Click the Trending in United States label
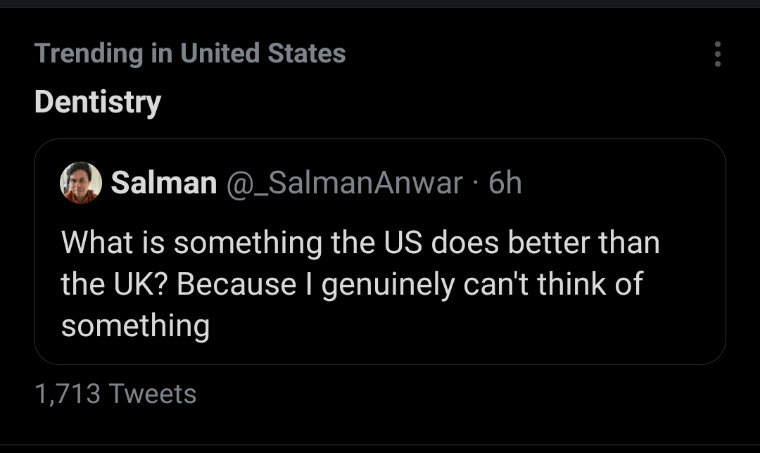The image size is (760, 453). [190, 54]
